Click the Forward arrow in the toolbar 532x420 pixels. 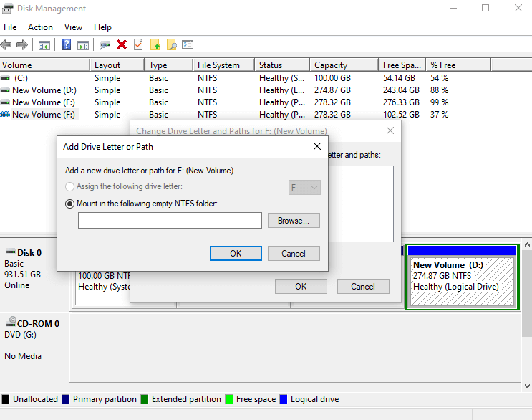22,45
